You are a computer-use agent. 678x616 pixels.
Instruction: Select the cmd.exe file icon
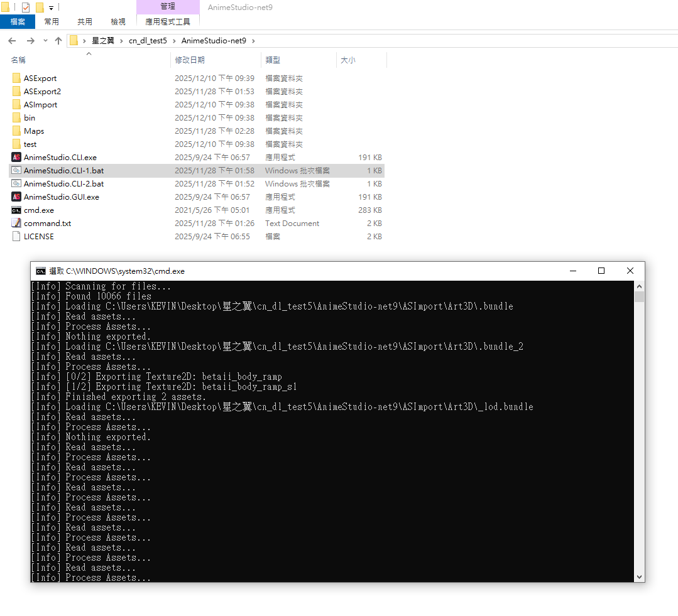click(16, 210)
